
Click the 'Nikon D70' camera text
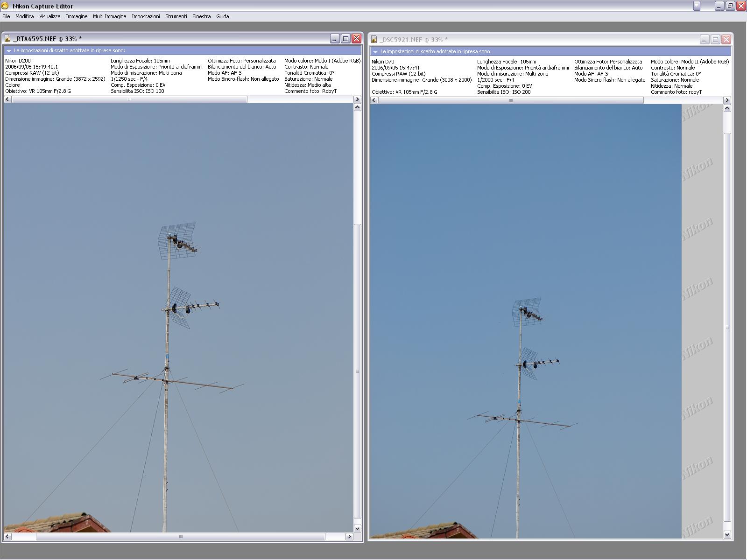[x=383, y=62]
